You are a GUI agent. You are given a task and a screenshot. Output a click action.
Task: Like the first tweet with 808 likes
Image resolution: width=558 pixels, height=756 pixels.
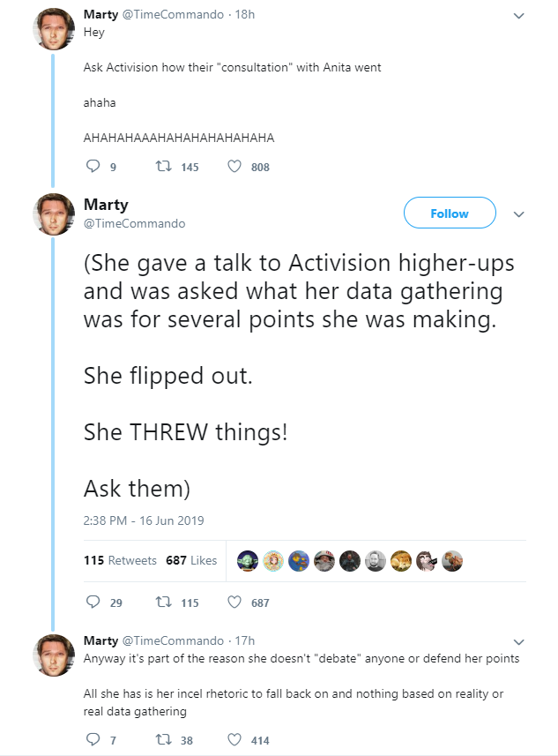coord(234,167)
